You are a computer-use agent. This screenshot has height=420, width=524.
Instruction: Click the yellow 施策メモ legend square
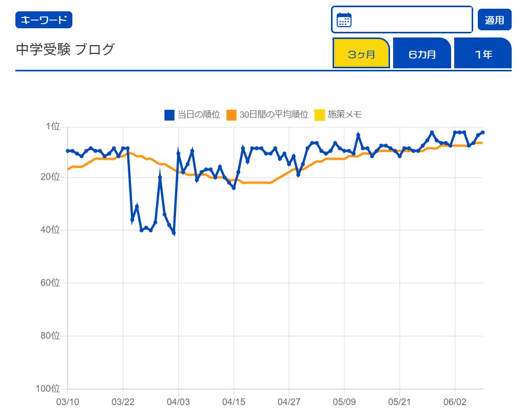[319, 115]
